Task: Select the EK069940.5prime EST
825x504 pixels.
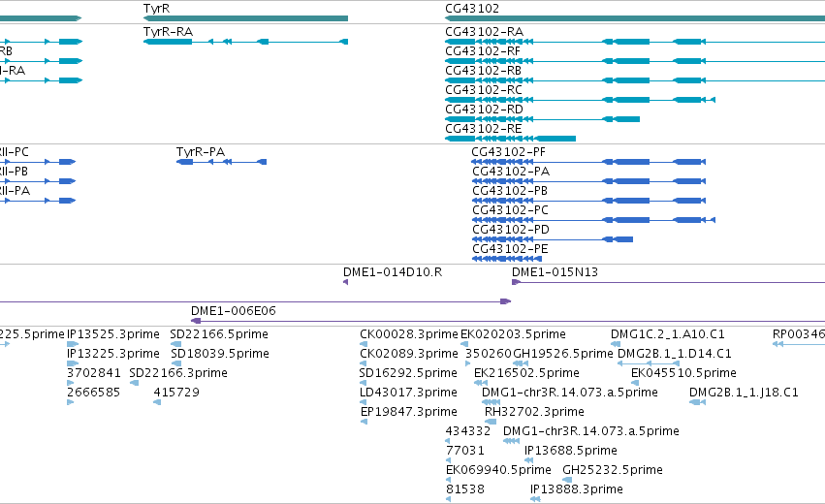Action: pyautogui.click(x=498, y=470)
